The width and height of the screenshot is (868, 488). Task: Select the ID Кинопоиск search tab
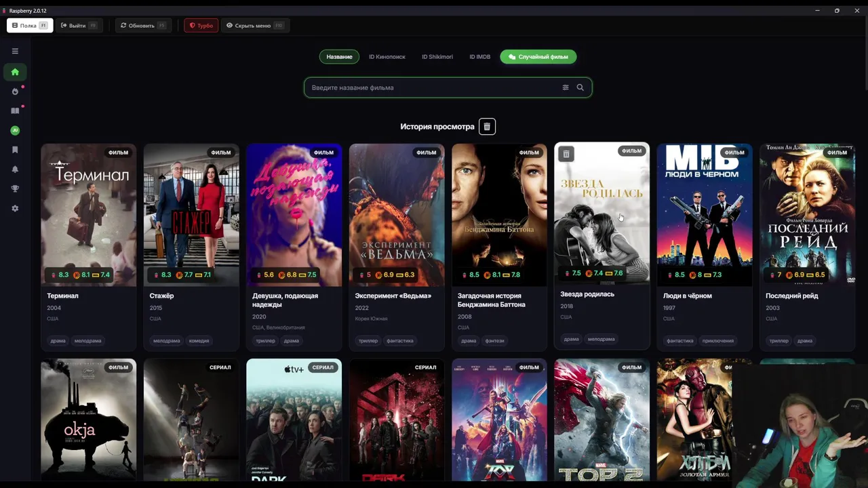pyautogui.click(x=387, y=57)
